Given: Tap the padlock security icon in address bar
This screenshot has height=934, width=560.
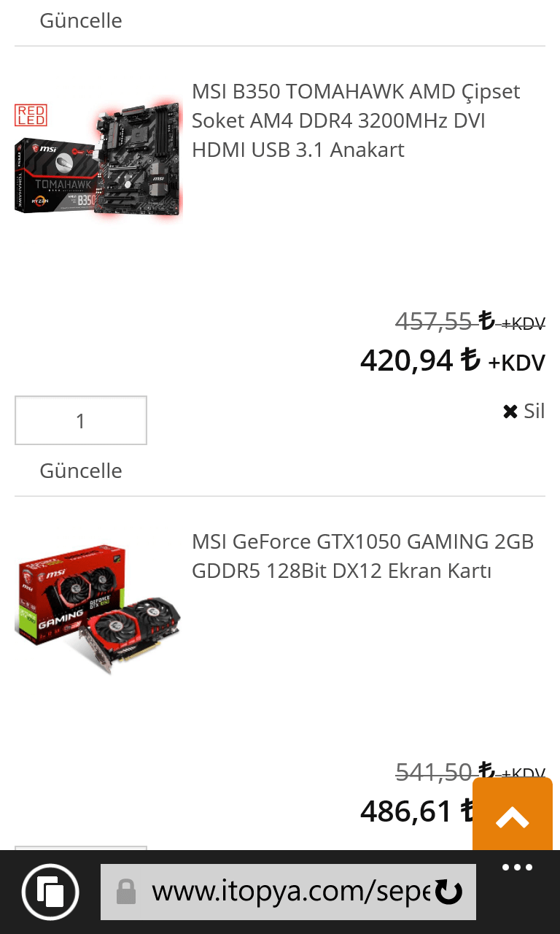Looking at the screenshot, I should pyautogui.click(x=126, y=892).
